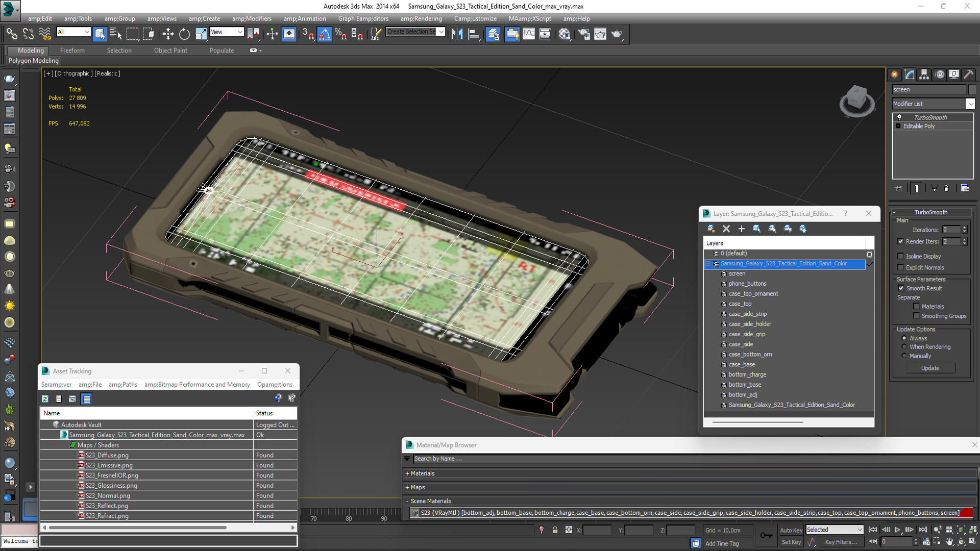The image size is (980, 551).
Task: Select the Select and Uniform Scale tool
Action: (201, 34)
